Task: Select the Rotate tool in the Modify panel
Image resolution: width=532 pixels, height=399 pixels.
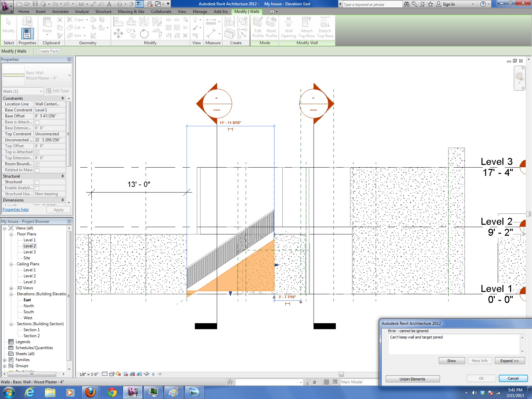Action: point(144,34)
